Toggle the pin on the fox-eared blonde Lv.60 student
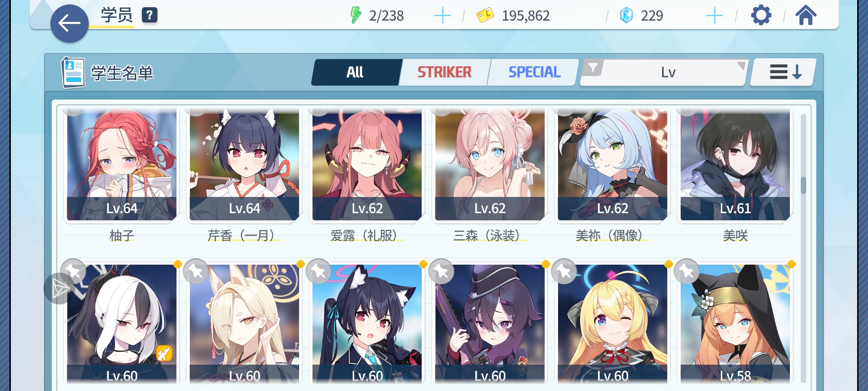Screen dimensions: 868x391 196,271
